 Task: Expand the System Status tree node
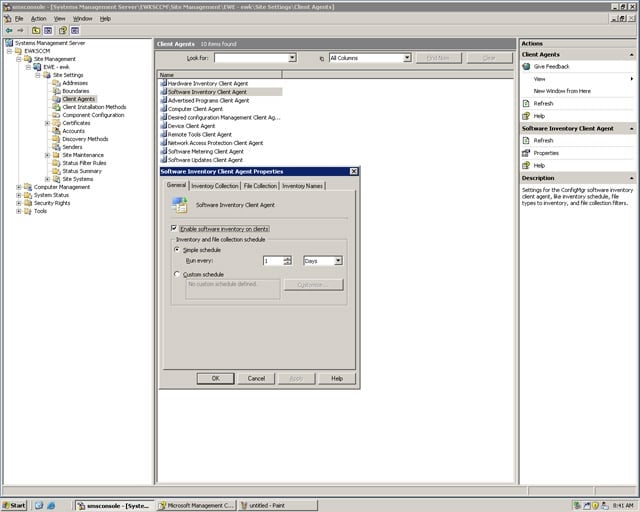pyautogui.click(x=19, y=195)
